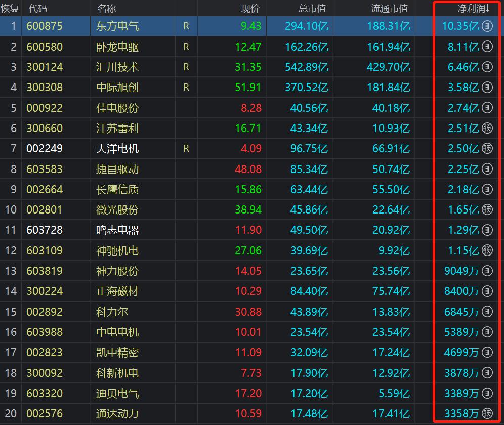The image size is (504, 425).
Task: Select stock name 通达动力
Action: coord(117,414)
